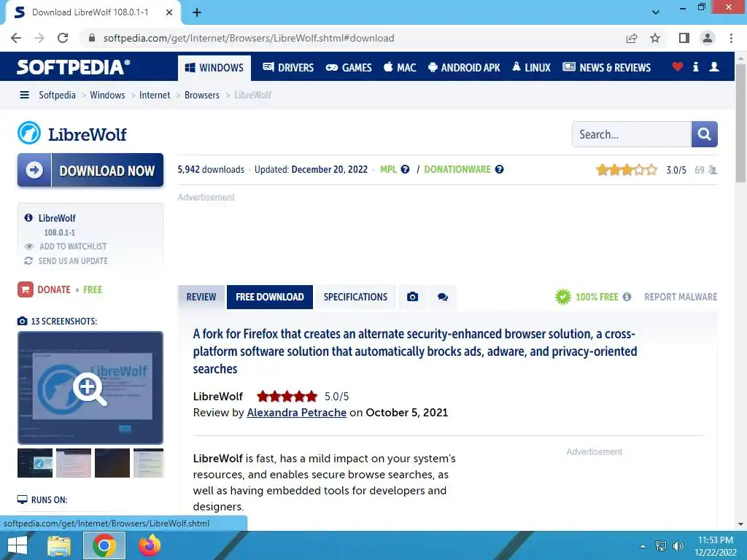Open the GAMES section
Image resolution: width=747 pixels, height=560 pixels.
[349, 68]
